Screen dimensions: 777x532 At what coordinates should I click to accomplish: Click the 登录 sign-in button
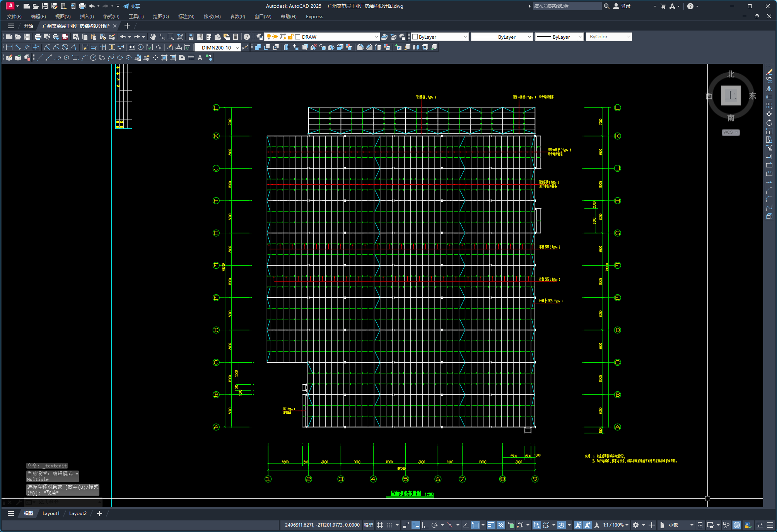pos(622,6)
